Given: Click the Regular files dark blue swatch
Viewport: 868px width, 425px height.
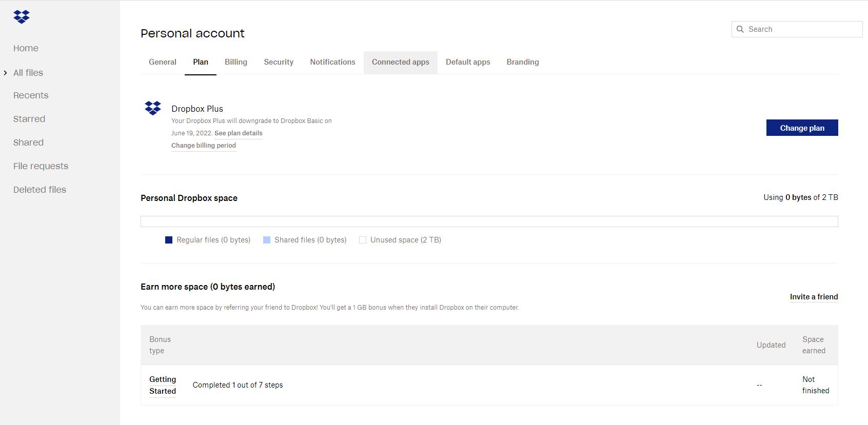Looking at the screenshot, I should (x=169, y=240).
